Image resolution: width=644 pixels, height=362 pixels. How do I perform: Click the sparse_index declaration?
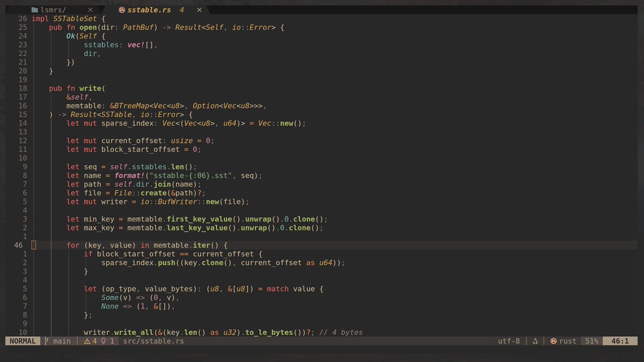(186, 123)
